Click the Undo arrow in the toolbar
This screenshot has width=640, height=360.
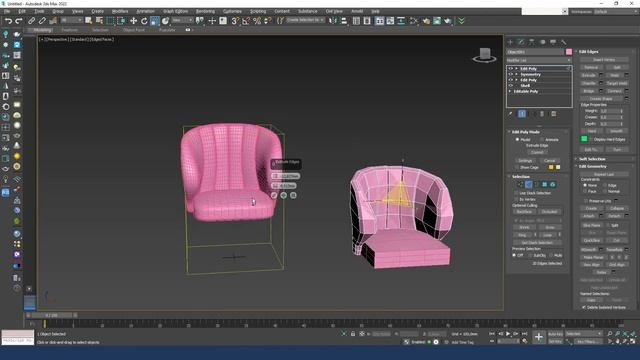click(x=8, y=21)
